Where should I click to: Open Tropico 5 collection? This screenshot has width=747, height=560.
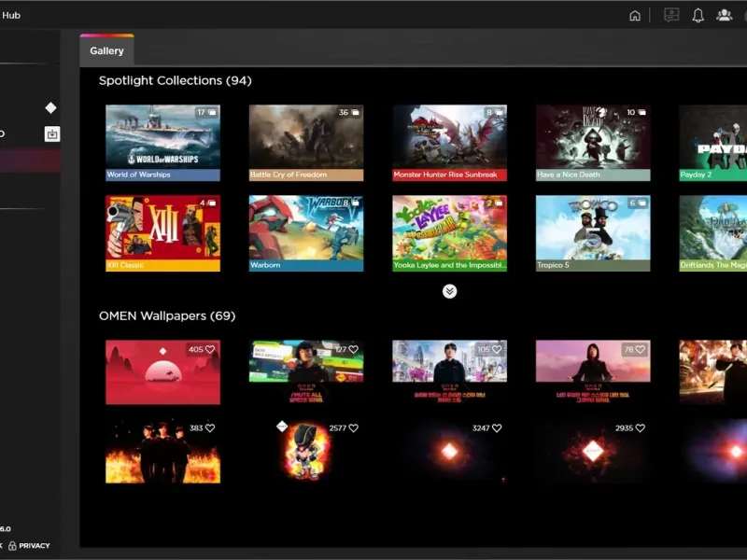[x=593, y=233]
